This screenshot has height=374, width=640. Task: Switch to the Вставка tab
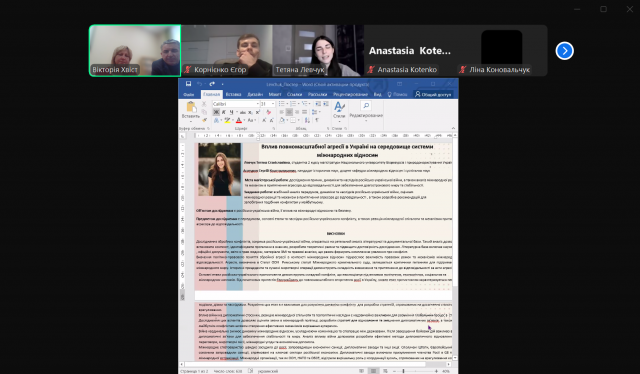coord(233,94)
